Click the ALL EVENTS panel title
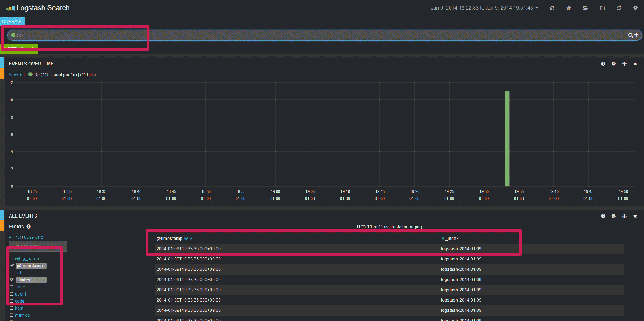This screenshot has width=644, height=321. coord(23,216)
